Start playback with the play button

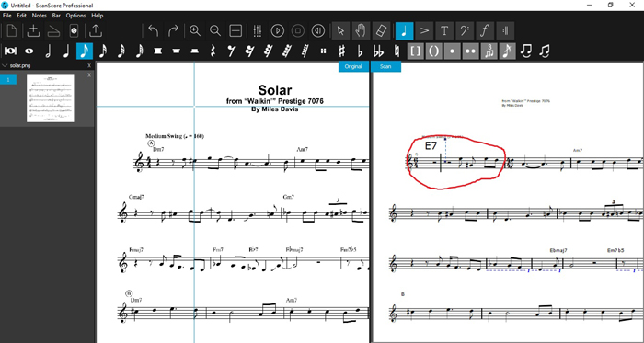(x=278, y=30)
